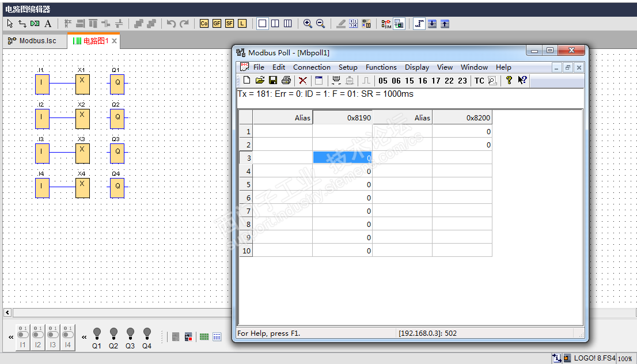Switch to single window layout
The image size is (637, 364).
[x=263, y=24]
